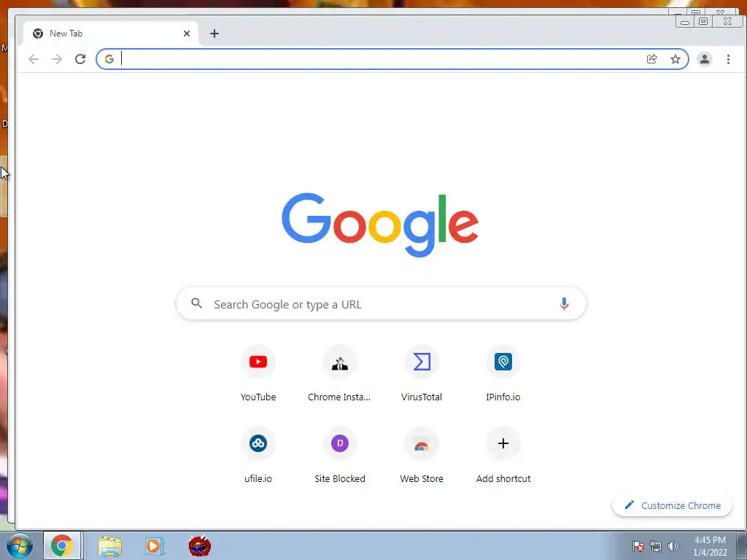747x560 pixels.
Task: Click the network tray icon
Action: [656, 546]
